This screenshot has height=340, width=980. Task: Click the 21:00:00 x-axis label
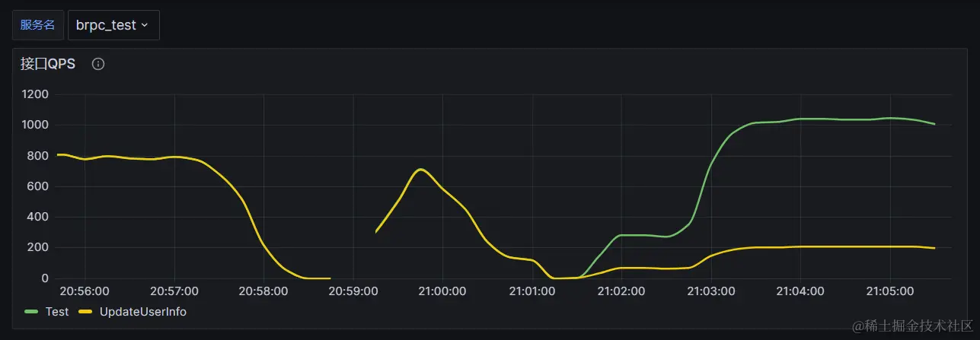[x=442, y=291]
